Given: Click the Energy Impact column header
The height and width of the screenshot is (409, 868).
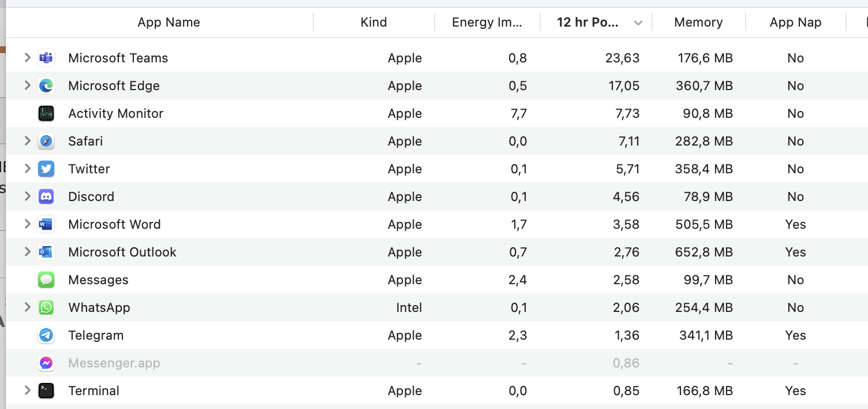Looking at the screenshot, I should [487, 23].
